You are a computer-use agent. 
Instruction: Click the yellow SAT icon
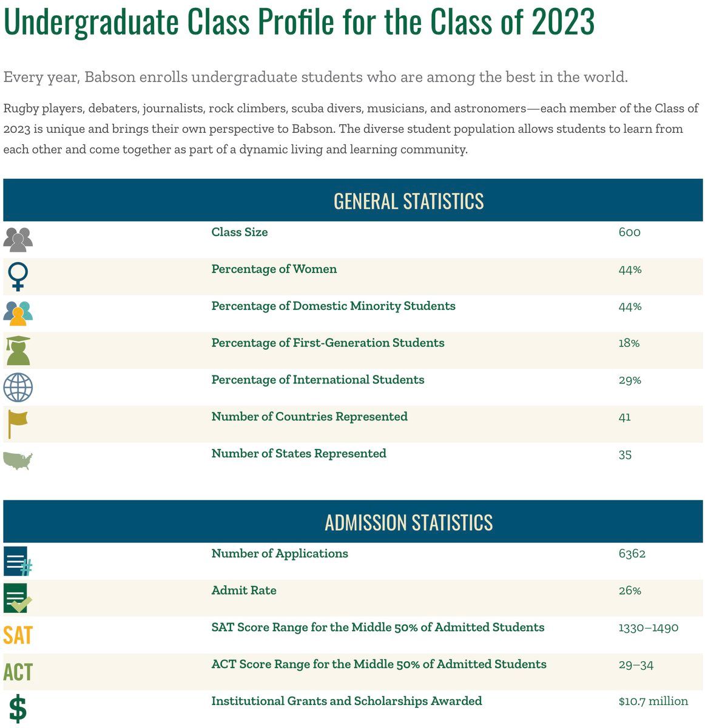(18, 635)
